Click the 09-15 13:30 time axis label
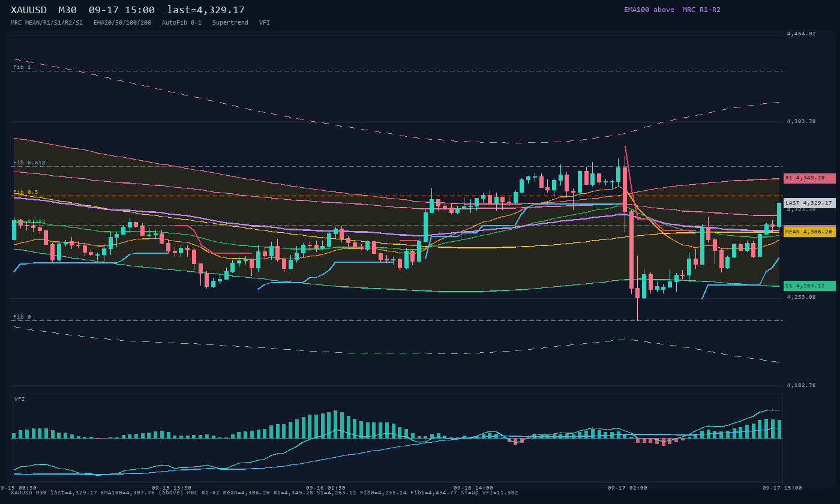The height and width of the screenshot is (504, 840). tap(172, 488)
